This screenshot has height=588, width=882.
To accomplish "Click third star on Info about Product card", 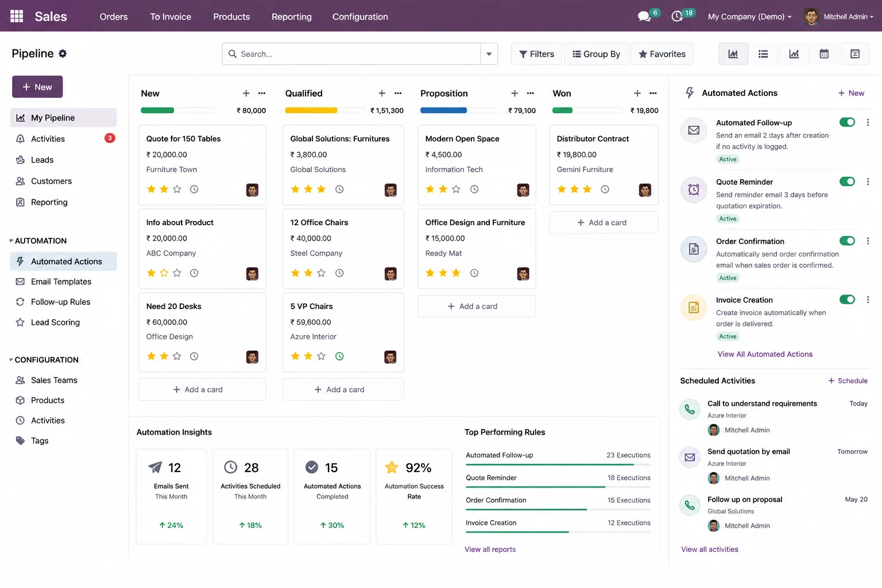I will [177, 273].
